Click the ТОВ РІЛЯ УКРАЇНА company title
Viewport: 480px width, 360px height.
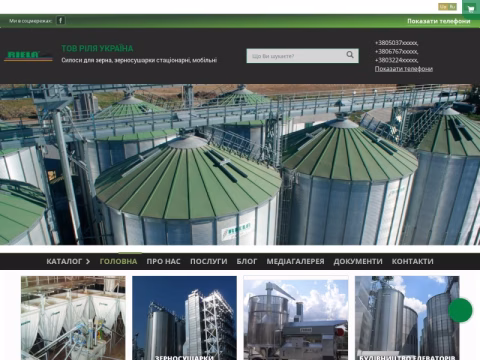pyautogui.click(x=97, y=48)
